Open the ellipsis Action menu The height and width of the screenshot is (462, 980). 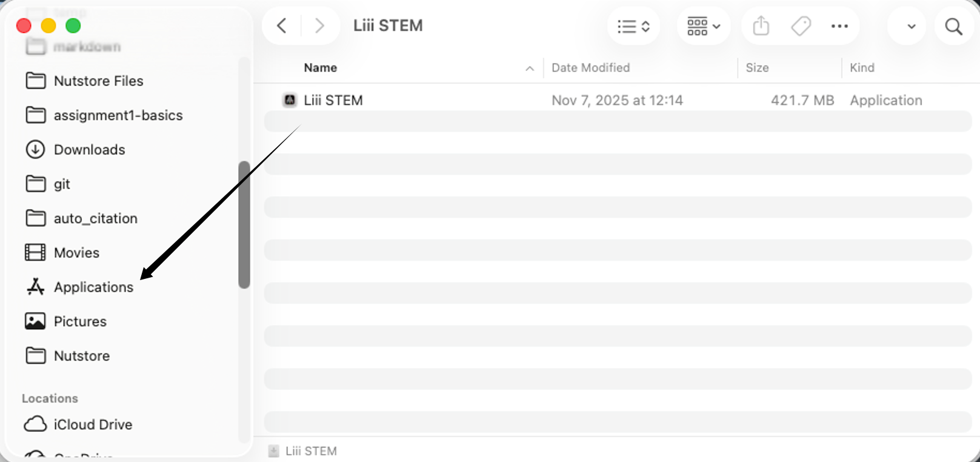pyautogui.click(x=839, y=26)
